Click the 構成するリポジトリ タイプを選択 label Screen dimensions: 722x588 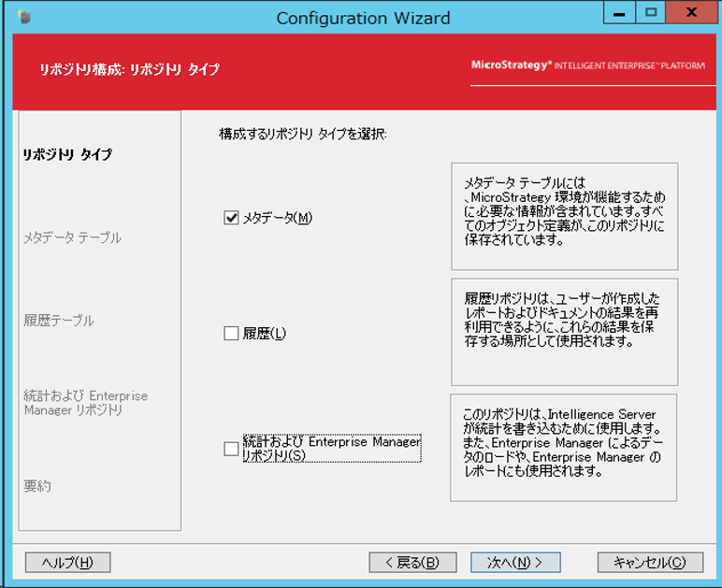tap(302, 134)
